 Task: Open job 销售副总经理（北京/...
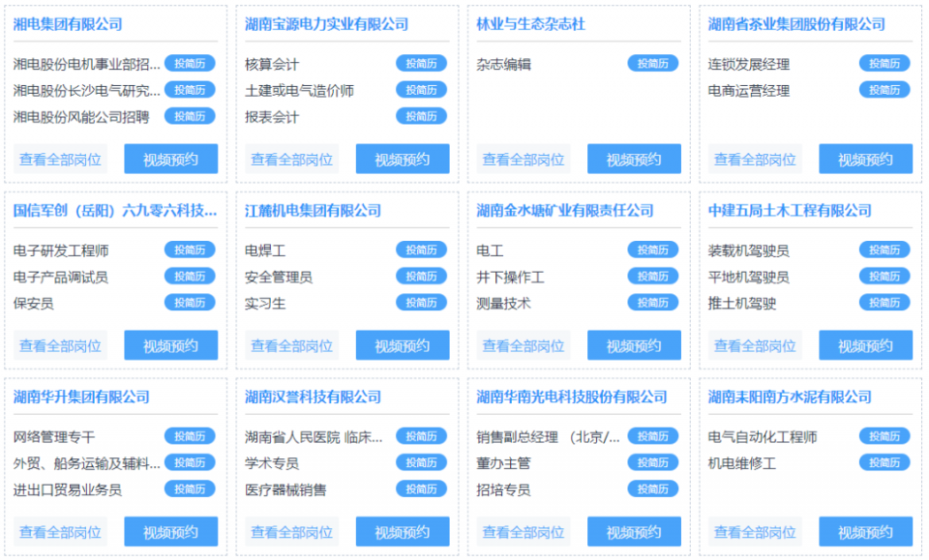coord(548,437)
